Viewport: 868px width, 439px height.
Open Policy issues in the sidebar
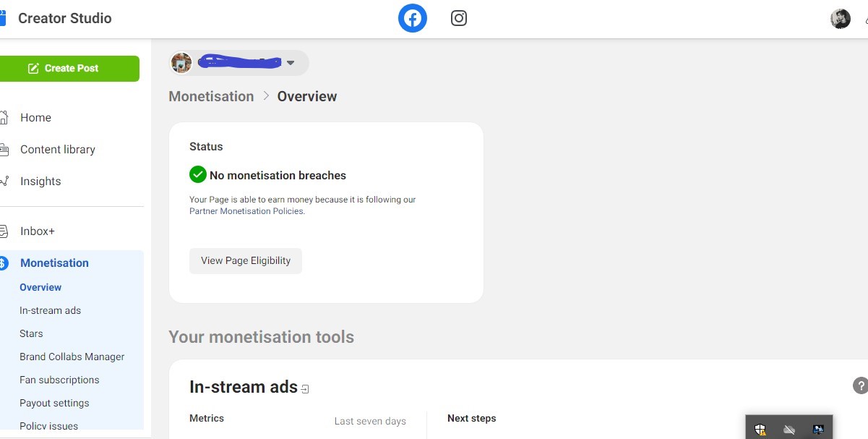point(48,425)
